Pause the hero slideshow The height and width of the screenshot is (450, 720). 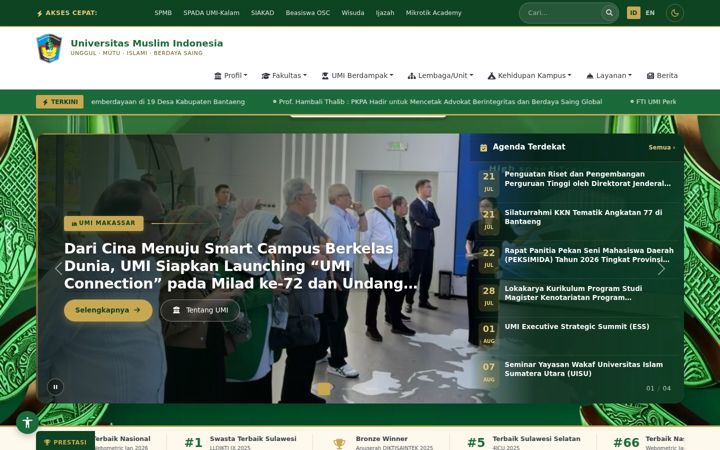(55, 387)
